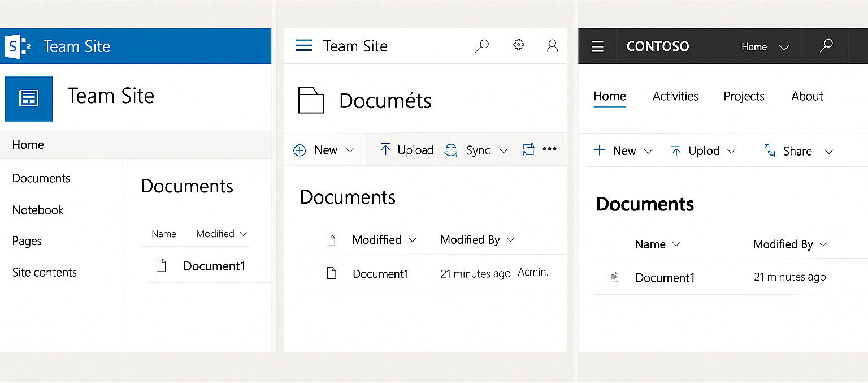Click the blue Team Site tile icon
This screenshot has width=868, height=383.
pyautogui.click(x=28, y=99)
